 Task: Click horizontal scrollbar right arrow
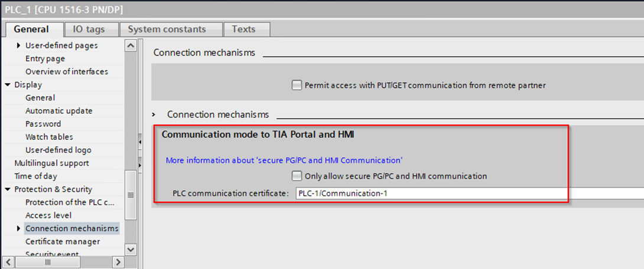tap(118, 262)
